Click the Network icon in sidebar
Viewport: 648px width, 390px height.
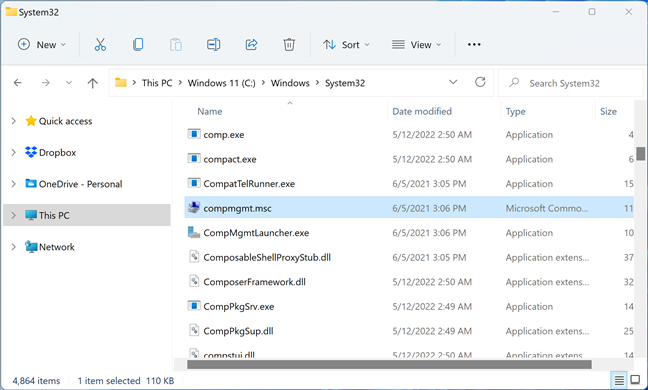[31, 247]
